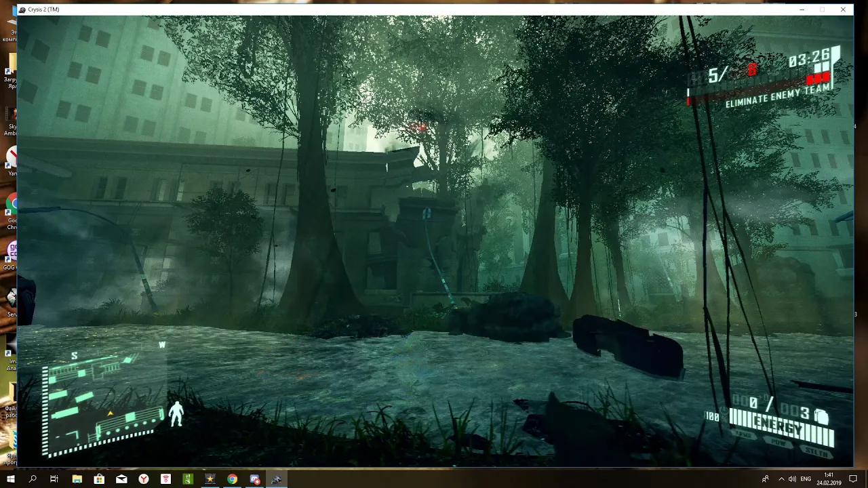Switch to Discord on the taskbar
This screenshot has height=488, width=868.
pyautogui.click(x=255, y=479)
